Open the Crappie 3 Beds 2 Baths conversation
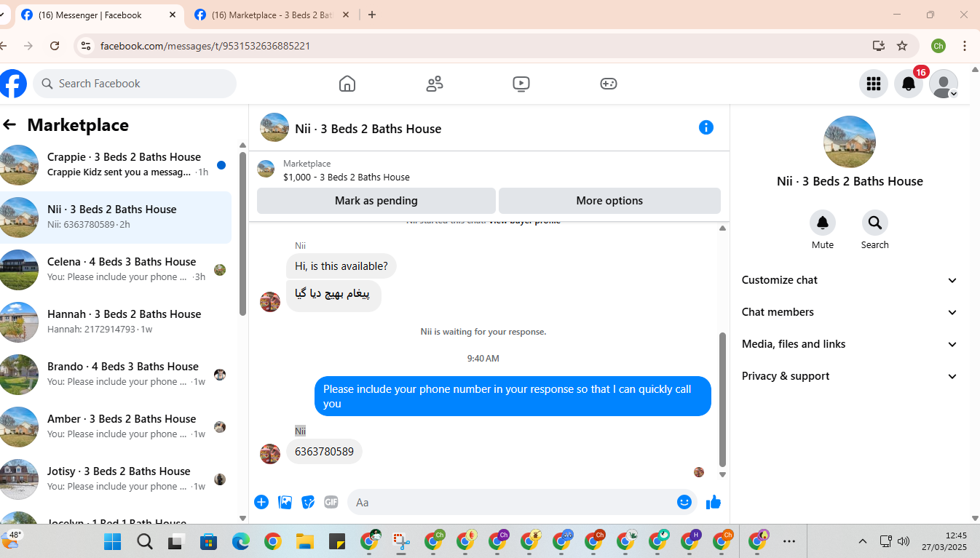The image size is (980, 558). [116, 165]
